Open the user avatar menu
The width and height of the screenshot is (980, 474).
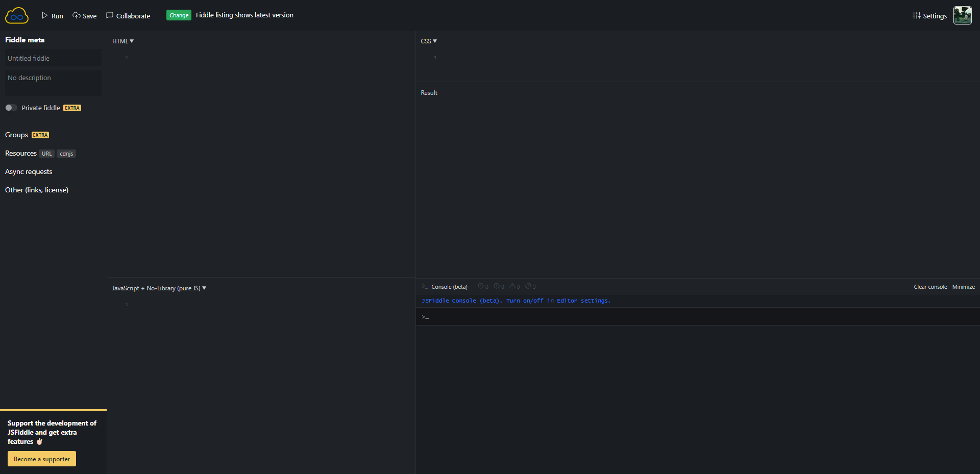962,15
